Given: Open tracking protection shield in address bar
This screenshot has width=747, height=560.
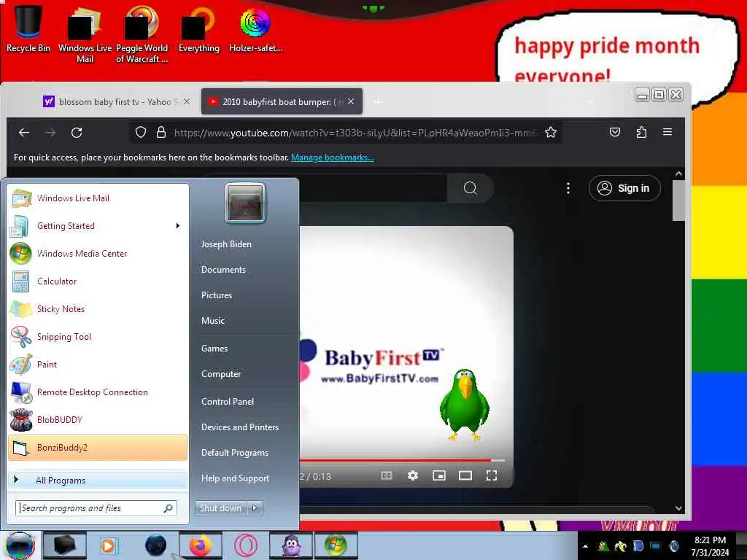Looking at the screenshot, I should click(x=141, y=133).
